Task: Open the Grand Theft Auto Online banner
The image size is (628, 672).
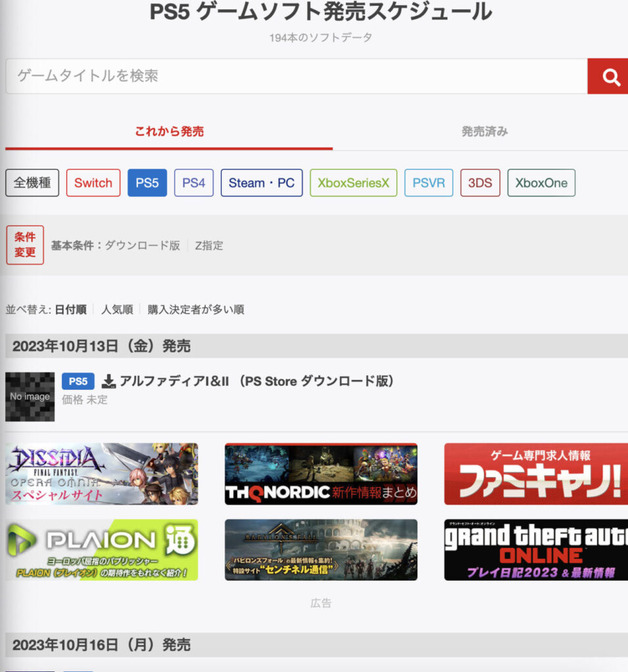Action: (x=536, y=550)
